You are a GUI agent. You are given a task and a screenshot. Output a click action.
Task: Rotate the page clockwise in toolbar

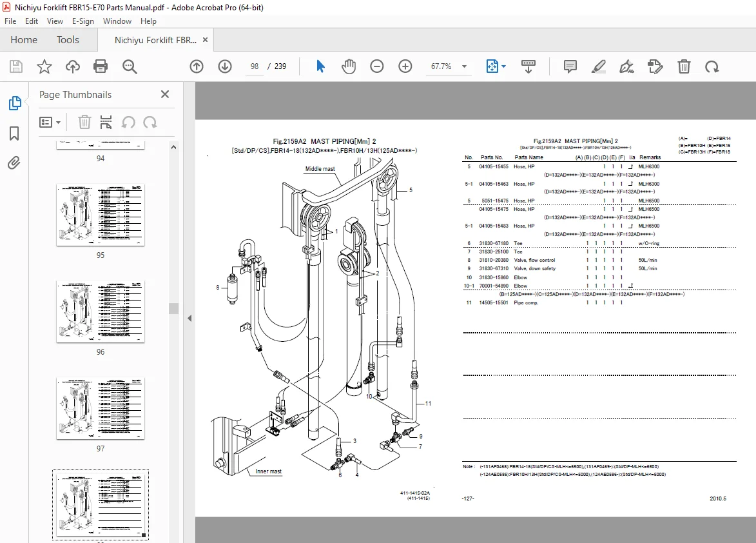(x=712, y=66)
